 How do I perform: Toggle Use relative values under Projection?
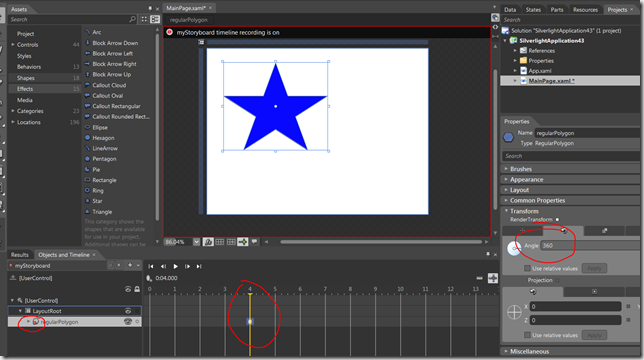pyautogui.click(x=527, y=335)
